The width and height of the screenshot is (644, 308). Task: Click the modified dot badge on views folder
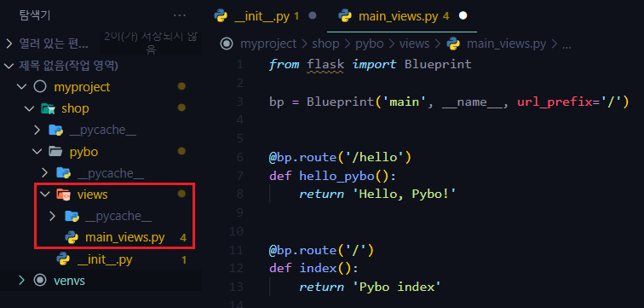(181, 194)
